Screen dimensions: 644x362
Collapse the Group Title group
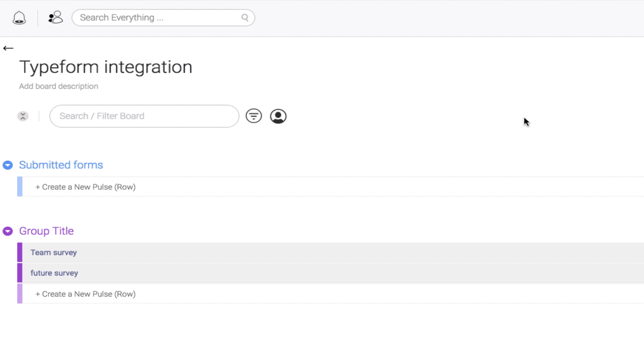(x=8, y=231)
